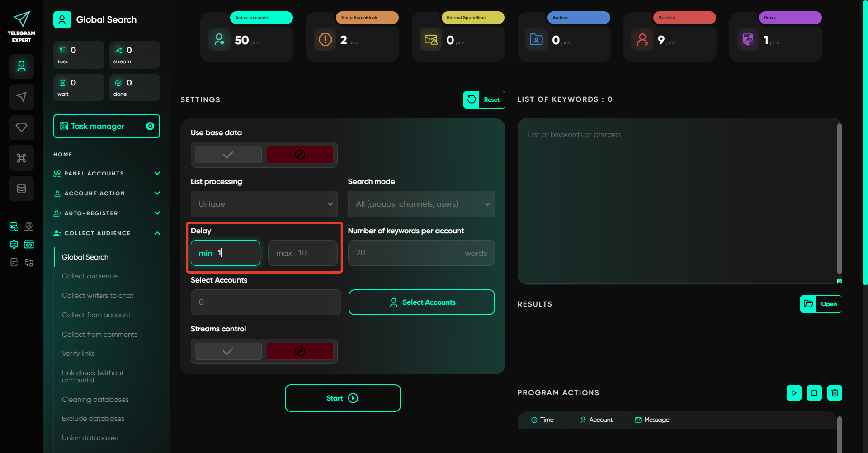Click the keywords list scrollbar

click(839, 199)
